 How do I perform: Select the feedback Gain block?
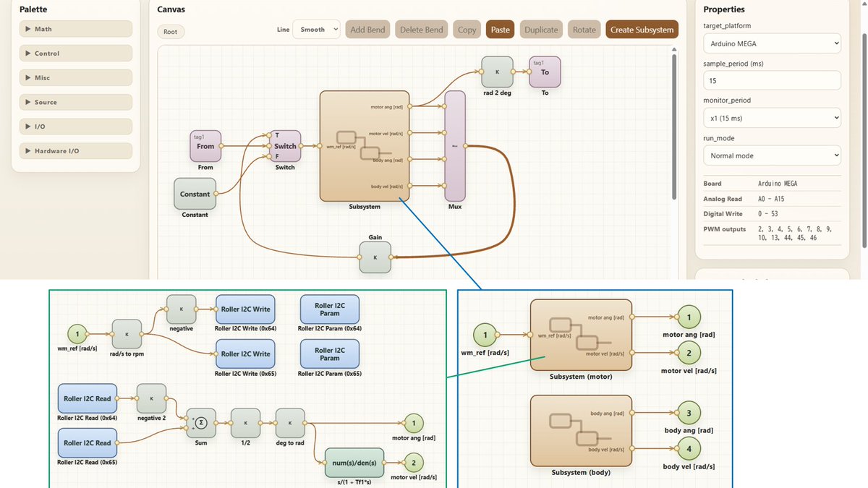[x=375, y=257]
